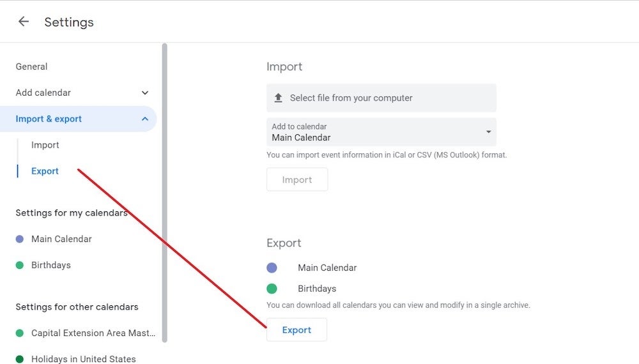Click the back arrow beside Settings
Screen dimensions: 639x364
click(x=24, y=22)
